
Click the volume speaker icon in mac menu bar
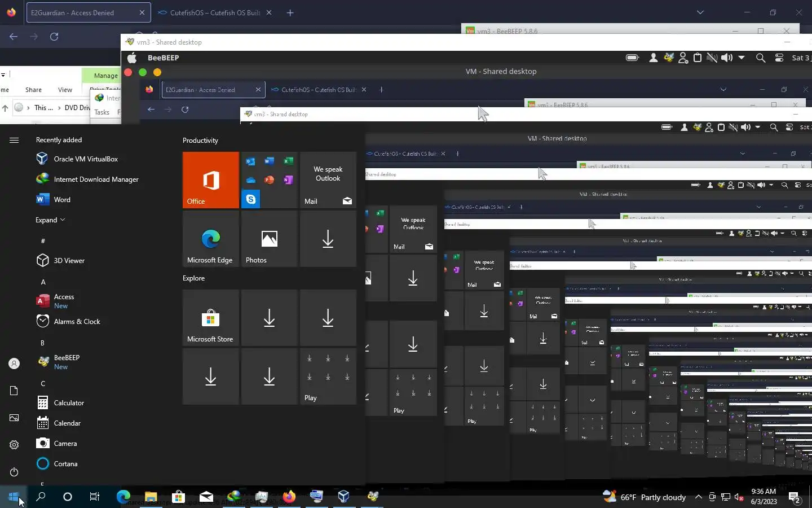pyautogui.click(x=727, y=58)
